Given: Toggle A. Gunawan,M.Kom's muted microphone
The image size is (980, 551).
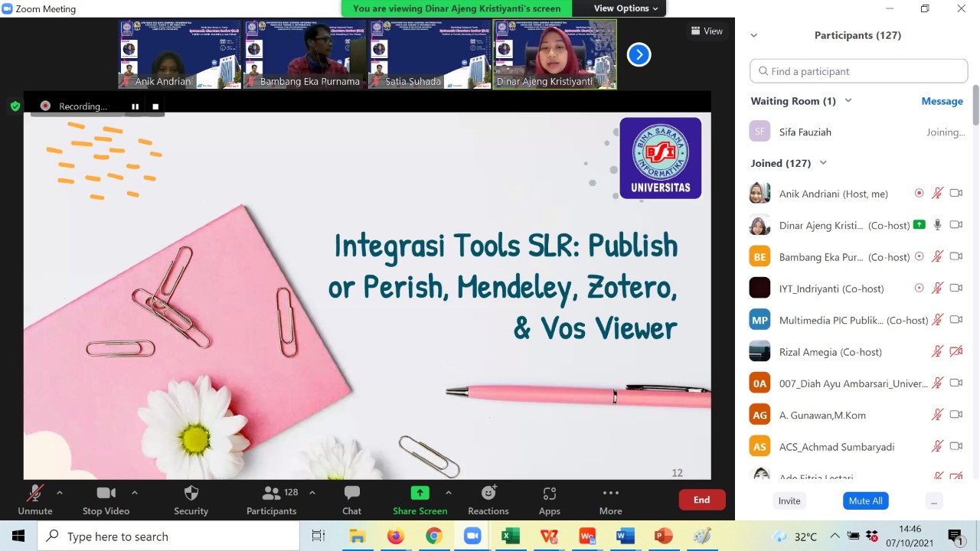Looking at the screenshot, I should (937, 415).
